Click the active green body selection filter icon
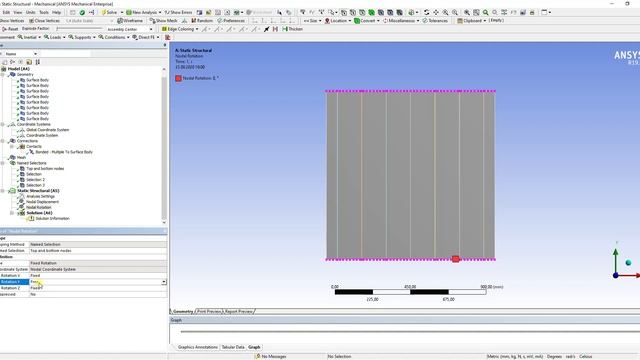The image size is (640, 360). [x=371, y=12]
